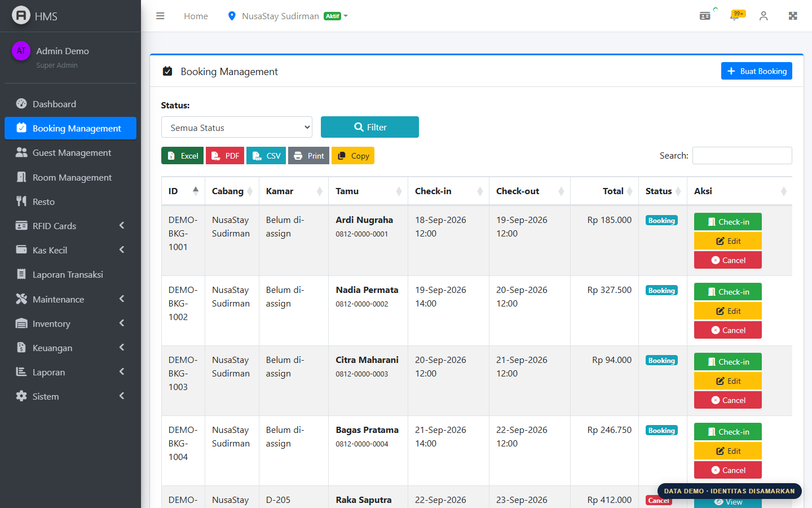
Task: Click the Buat Booking button
Action: coord(757,71)
